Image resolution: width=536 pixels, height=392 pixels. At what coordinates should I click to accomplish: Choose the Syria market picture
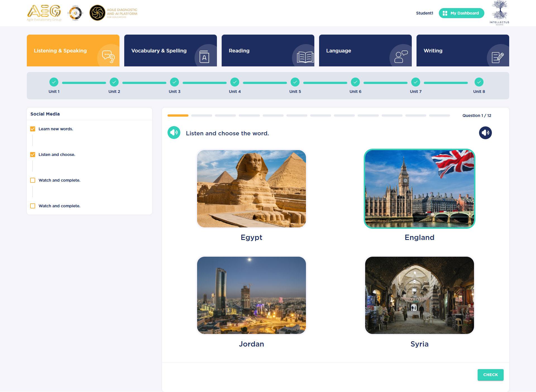[x=420, y=295]
